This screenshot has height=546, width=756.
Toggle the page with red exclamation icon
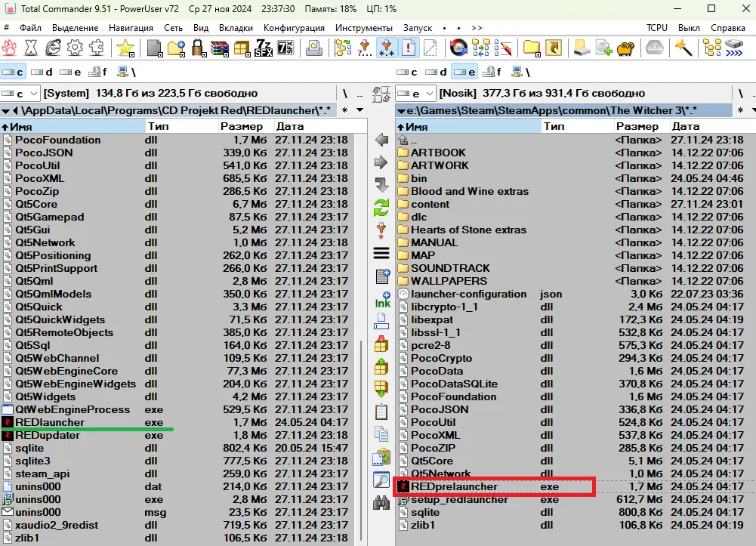click(x=409, y=48)
